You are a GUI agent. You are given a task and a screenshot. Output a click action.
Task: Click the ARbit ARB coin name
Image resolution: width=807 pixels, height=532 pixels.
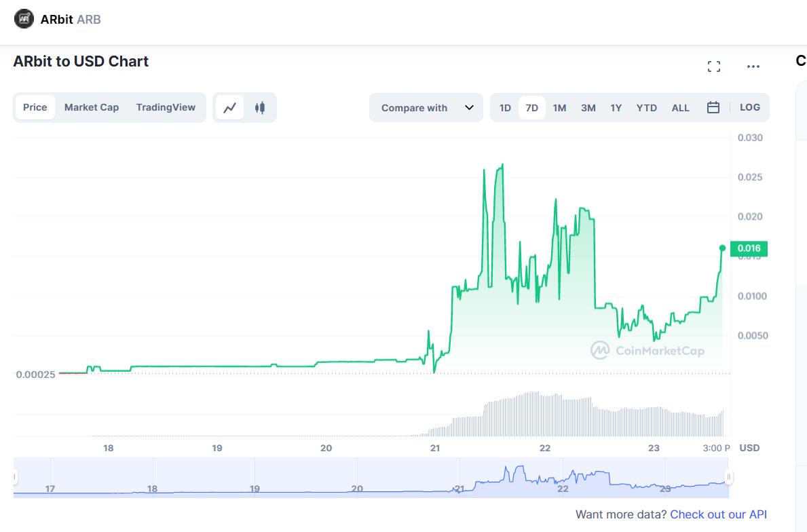point(71,20)
